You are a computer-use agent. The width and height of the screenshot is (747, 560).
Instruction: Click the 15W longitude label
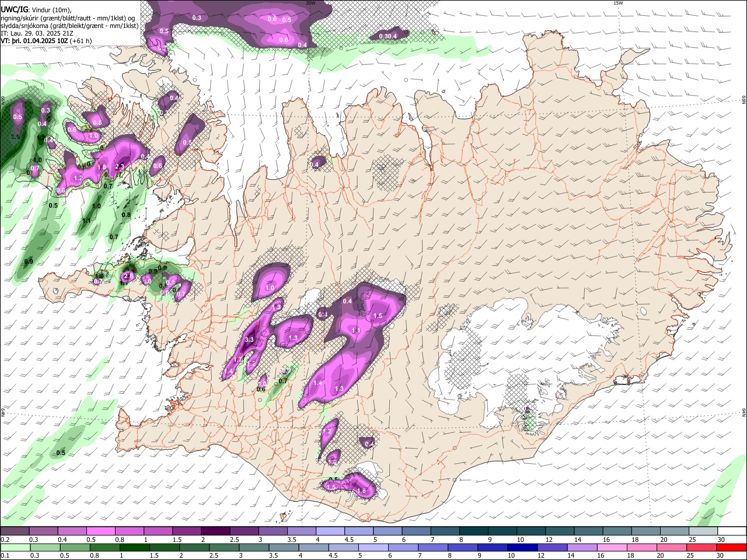618,3
